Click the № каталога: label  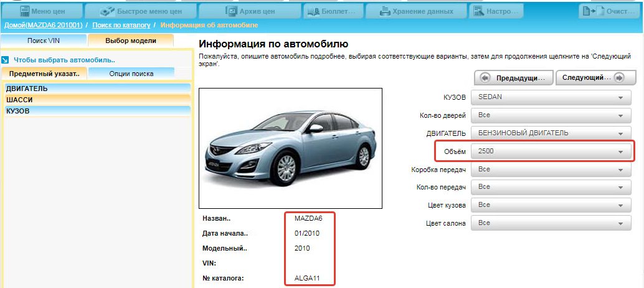[223, 279]
